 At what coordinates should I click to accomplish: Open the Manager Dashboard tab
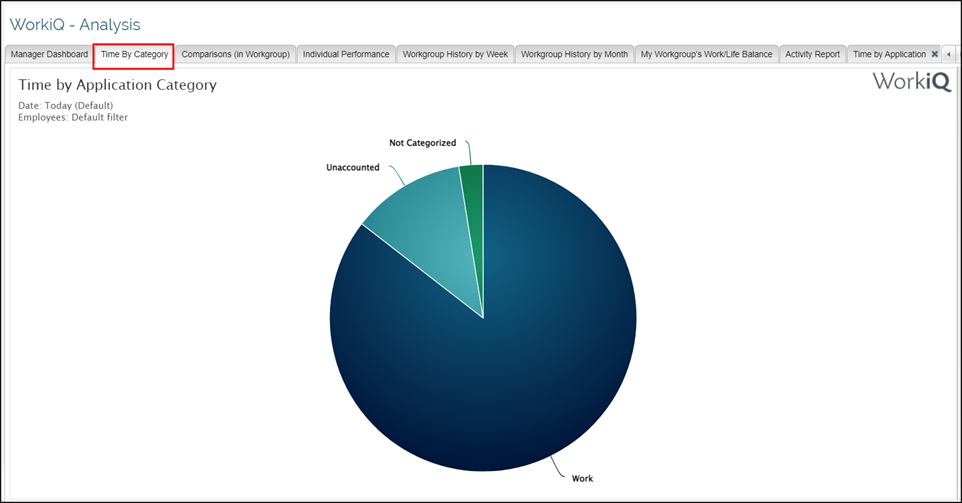point(49,54)
